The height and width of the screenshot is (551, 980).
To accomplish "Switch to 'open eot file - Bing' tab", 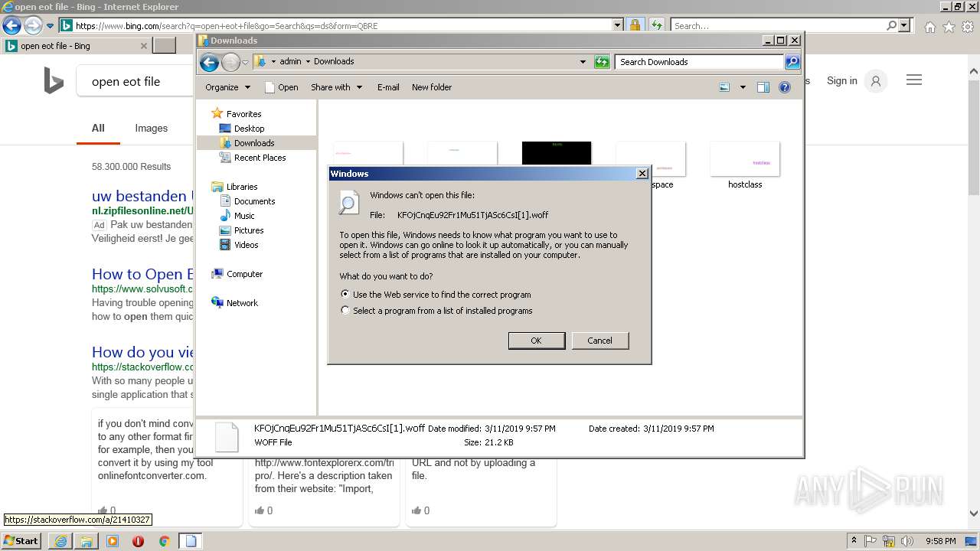I will (x=76, y=46).
